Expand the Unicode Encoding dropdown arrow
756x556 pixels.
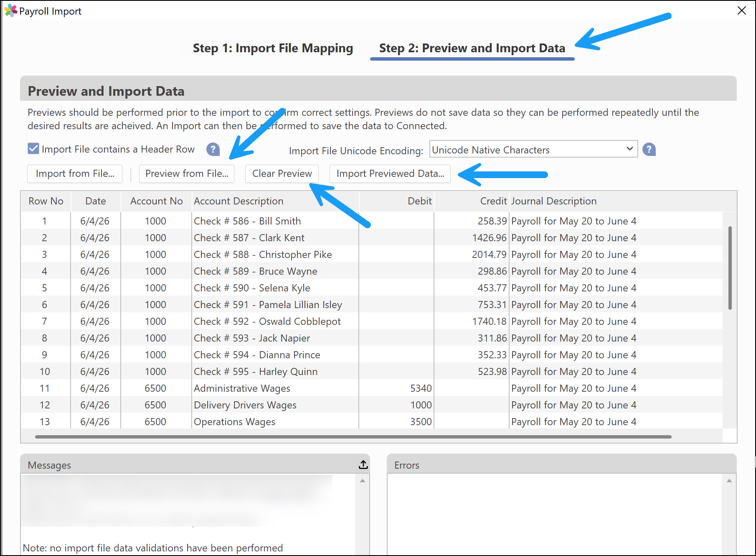[x=629, y=149]
